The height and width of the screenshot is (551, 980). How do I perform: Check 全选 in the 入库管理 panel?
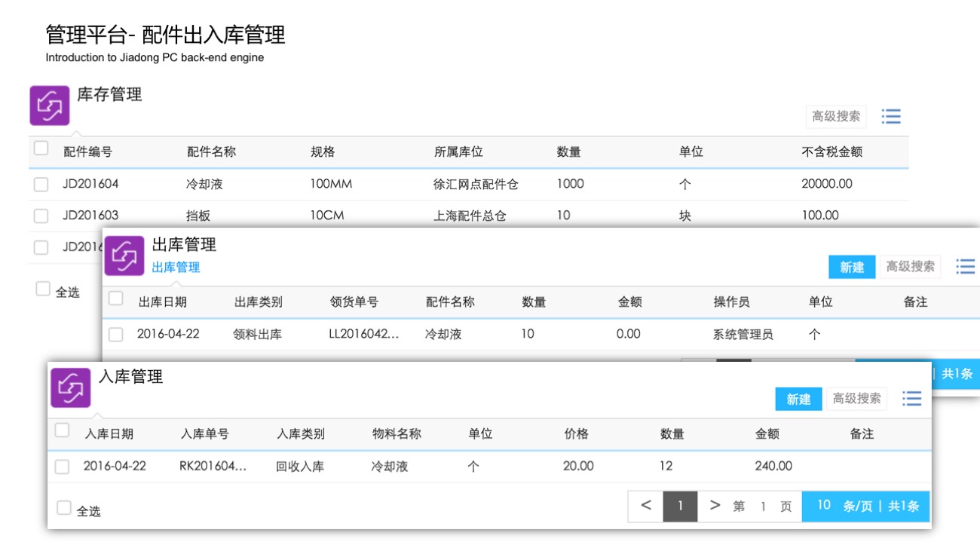tap(65, 509)
